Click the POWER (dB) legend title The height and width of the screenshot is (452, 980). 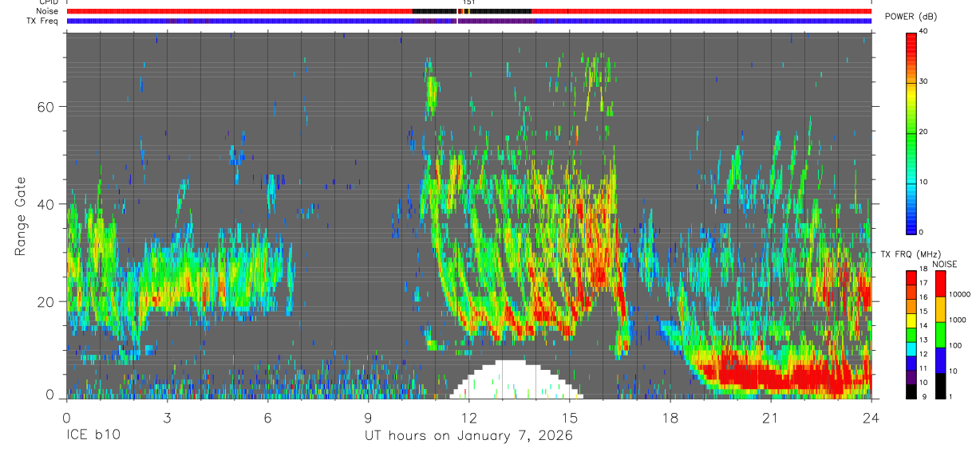(x=911, y=17)
